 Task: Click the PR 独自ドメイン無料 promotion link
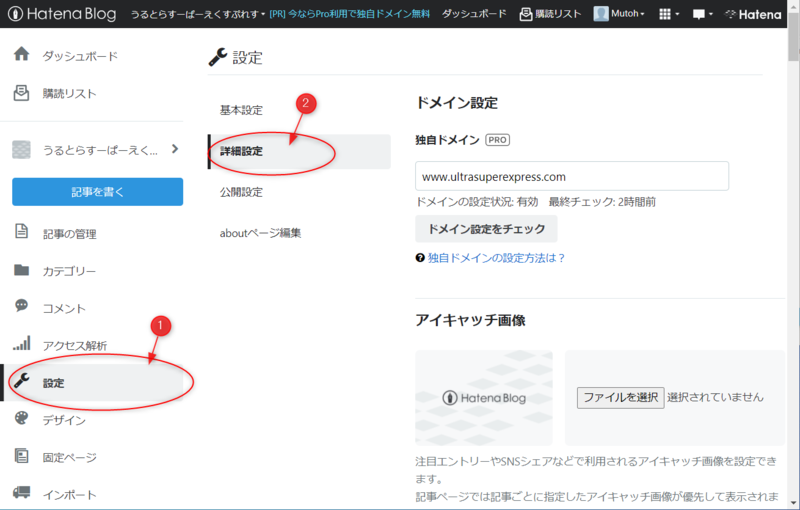(x=349, y=14)
